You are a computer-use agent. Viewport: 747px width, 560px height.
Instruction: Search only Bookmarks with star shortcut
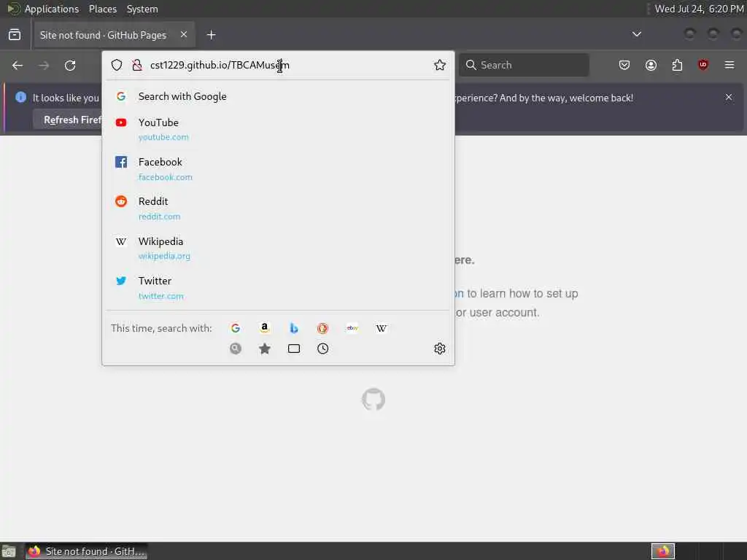point(264,349)
